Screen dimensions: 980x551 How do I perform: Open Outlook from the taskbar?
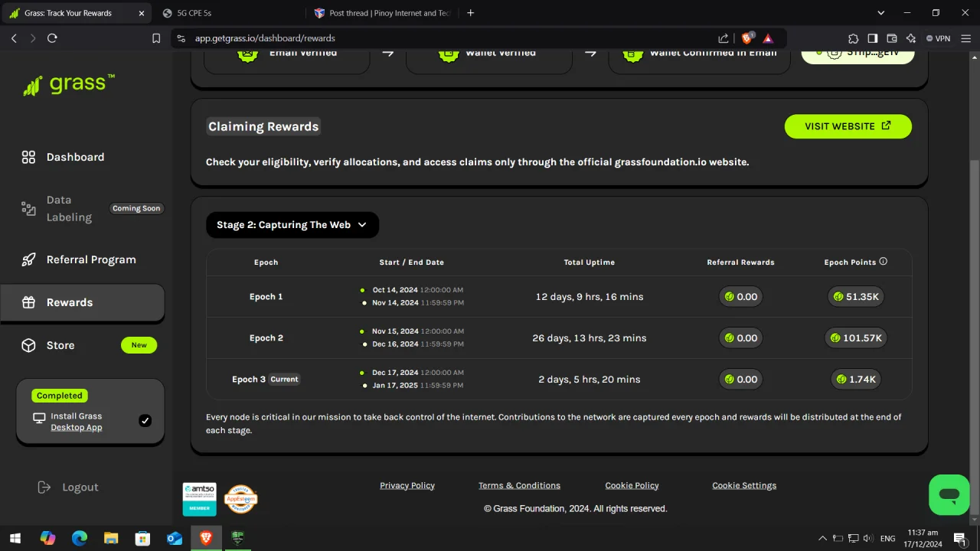175,538
